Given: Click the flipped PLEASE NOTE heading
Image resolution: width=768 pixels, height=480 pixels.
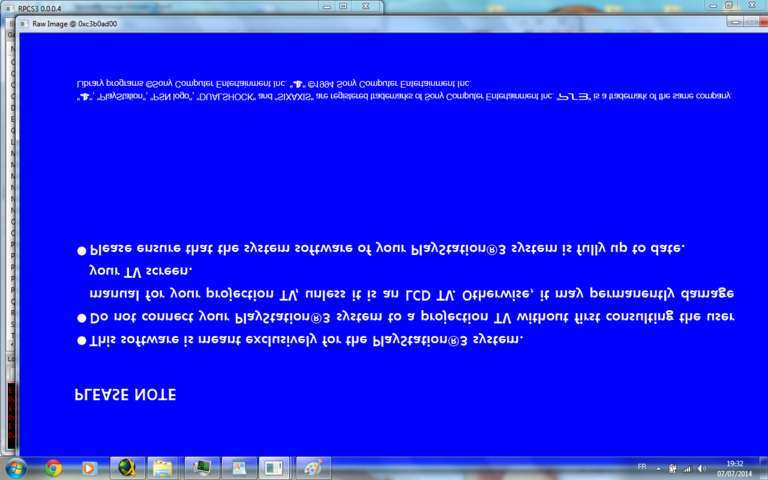Looking at the screenshot, I should [x=125, y=395].
